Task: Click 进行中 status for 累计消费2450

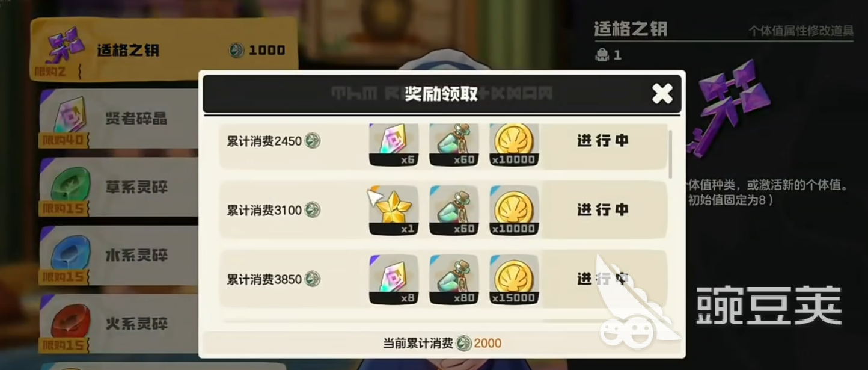Action: pos(603,141)
